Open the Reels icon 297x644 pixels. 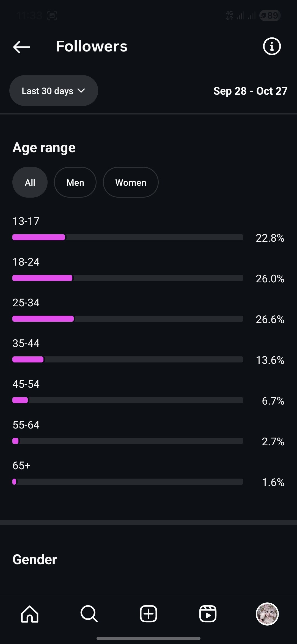pos(208,614)
